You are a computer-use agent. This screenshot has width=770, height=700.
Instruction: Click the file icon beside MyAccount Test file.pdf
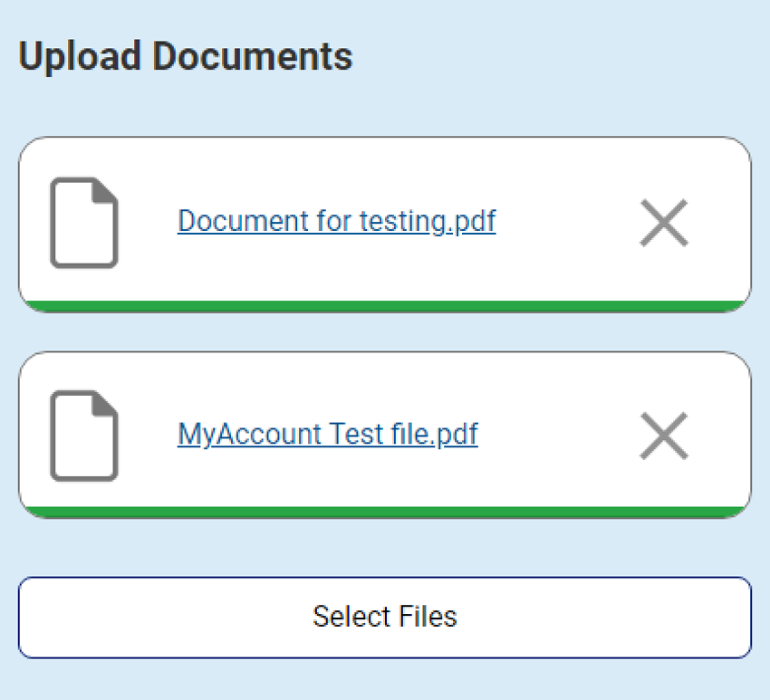tap(84, 436)
